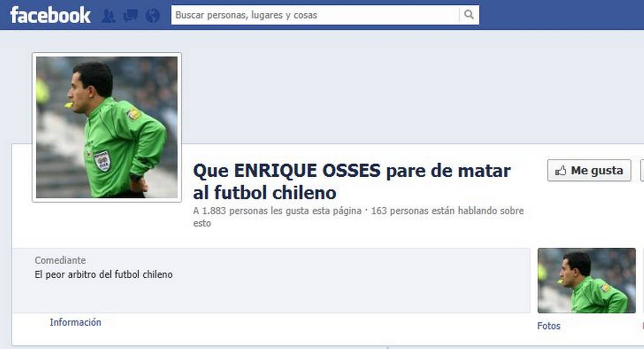The height and width of the screenshot is (349, 644).
Task: Click the thumbs-up icon on Me gusta
Action: tap(560, 170)
